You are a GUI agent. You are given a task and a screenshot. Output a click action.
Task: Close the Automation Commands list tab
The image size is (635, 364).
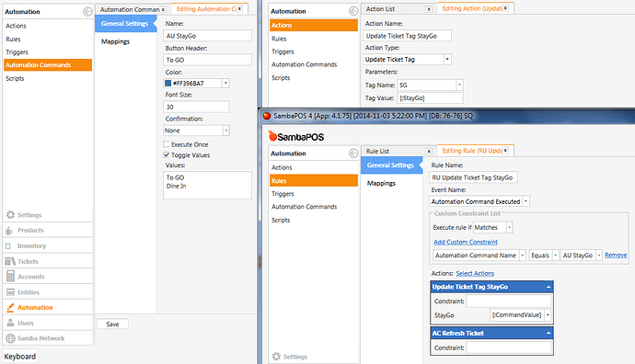click(x=163, y=9)
